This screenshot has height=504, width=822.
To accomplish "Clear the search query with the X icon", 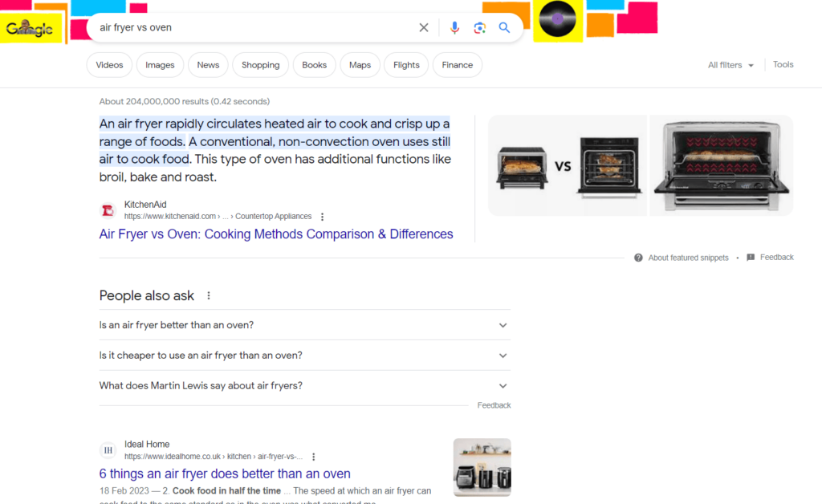I will [x=423, y=26].
